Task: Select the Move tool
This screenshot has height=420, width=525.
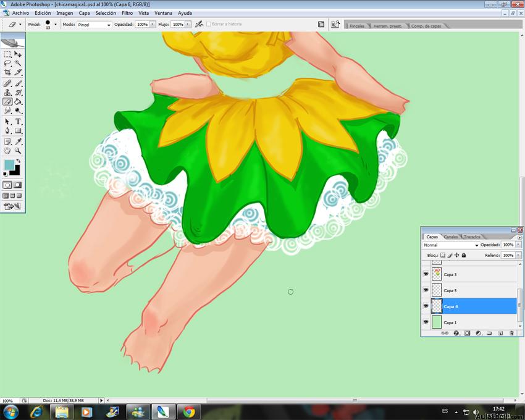Action: click(18, 54)
